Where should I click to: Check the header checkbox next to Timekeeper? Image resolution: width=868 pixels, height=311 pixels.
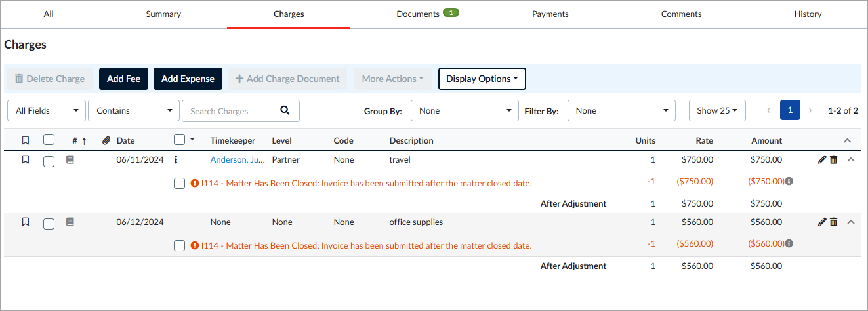click(180, 139)
